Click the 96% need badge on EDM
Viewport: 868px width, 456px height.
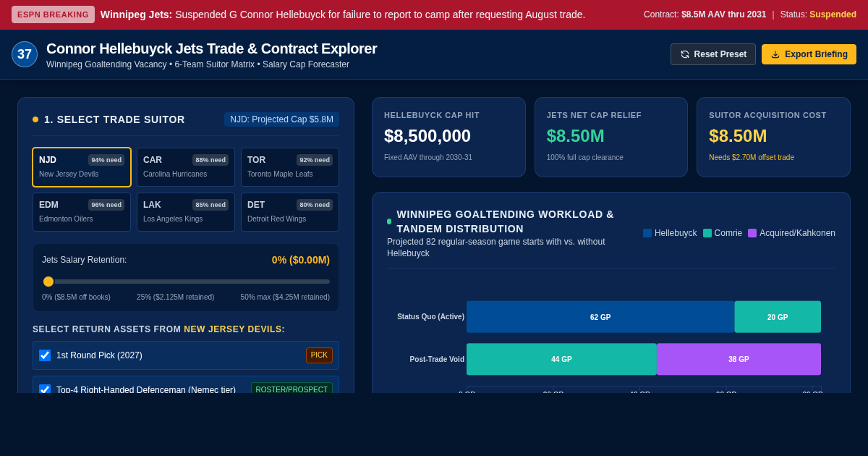click(106, 205)
